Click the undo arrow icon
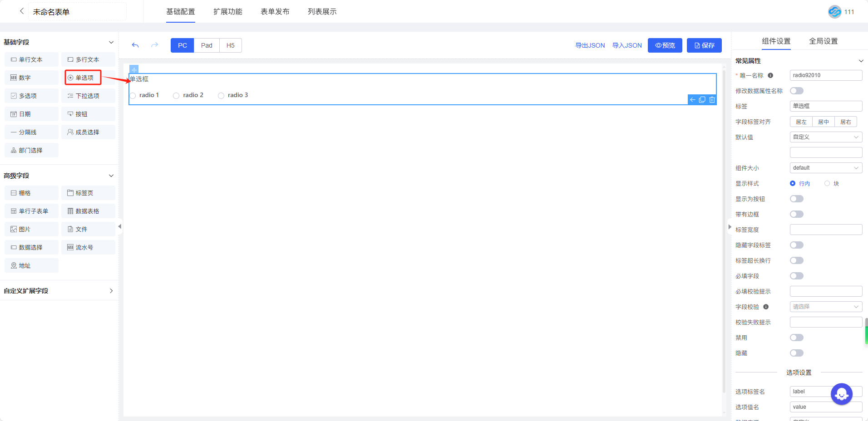 pos(135,45)
